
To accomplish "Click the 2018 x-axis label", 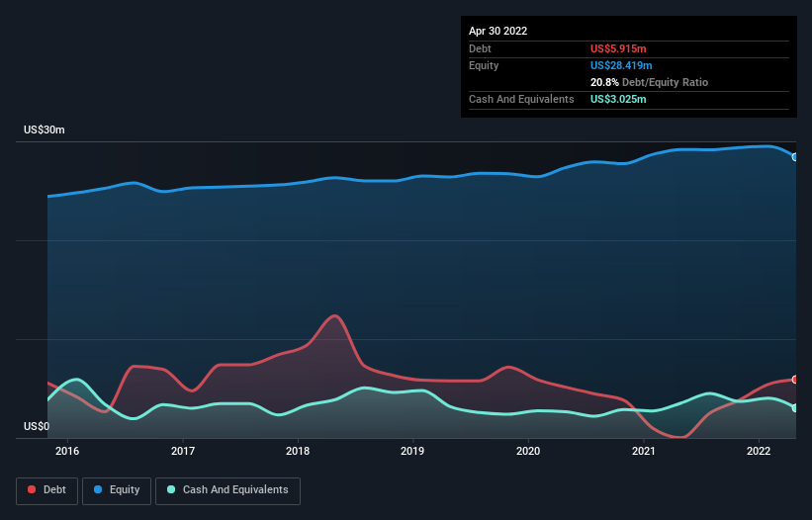I will click(298, 451).
